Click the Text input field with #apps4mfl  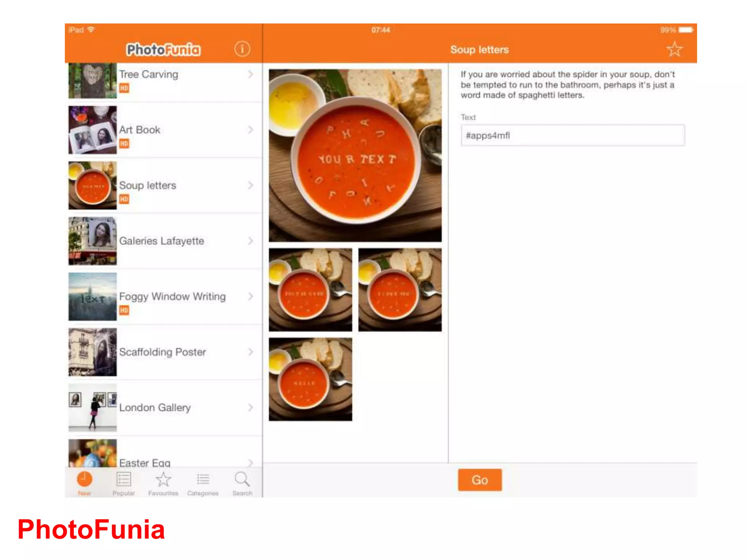(573, 136)
